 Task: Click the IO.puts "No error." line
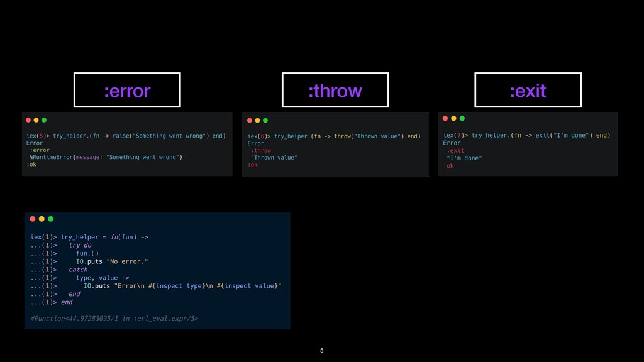[x=89, y=261]
